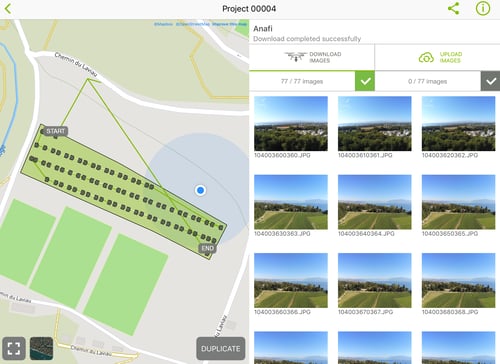Image resolution: width=500 pixels, height=364 pixels.
Task: Open the share icon
Action: (x=453, y=8)
